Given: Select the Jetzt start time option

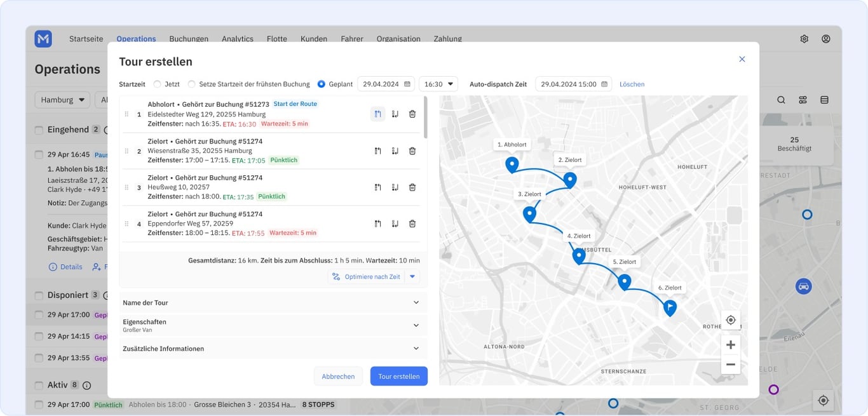Looking at the screenshot, I should tap(157, 84).
